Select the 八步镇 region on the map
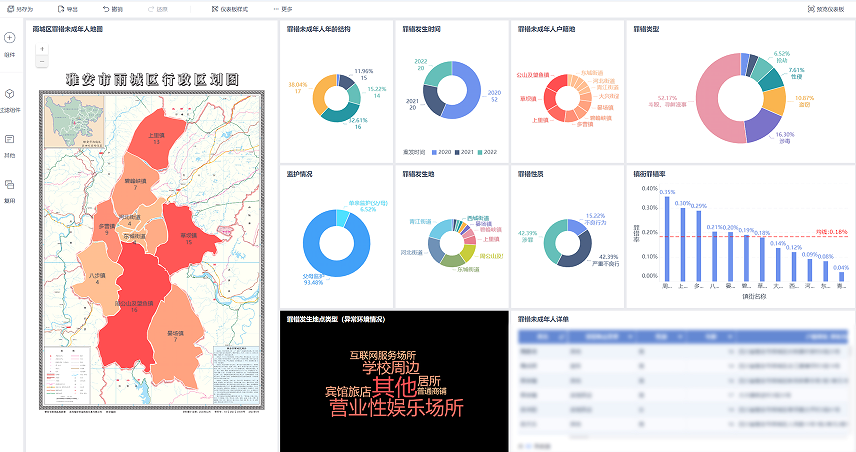Screen dimensions: 856x452 click(x=97, y=278)
